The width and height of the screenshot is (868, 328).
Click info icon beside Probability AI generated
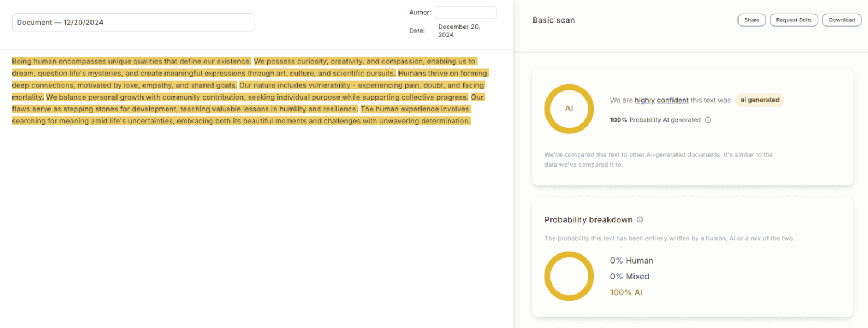pyautogui.click(x=708, y=120)
